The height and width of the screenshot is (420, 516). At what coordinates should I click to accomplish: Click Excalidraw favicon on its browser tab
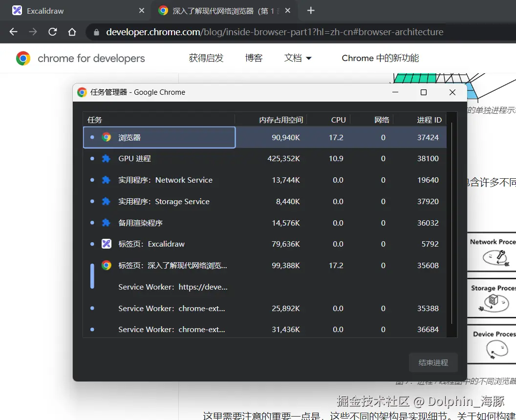click(x=17, y=11)
